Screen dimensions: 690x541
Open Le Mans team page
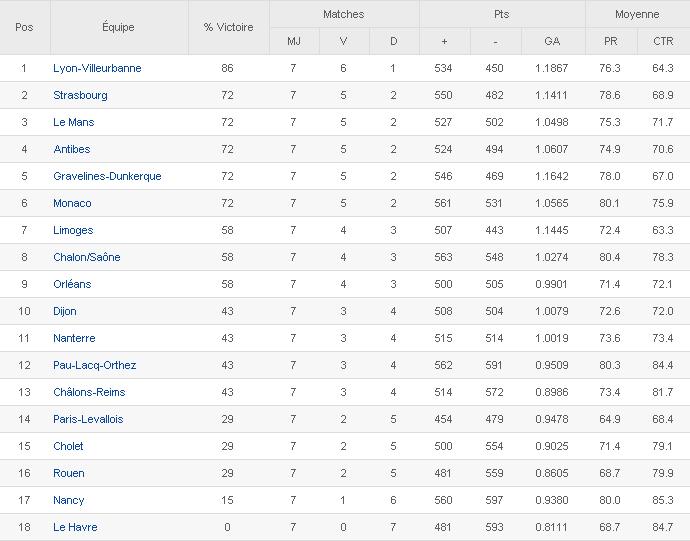click(74, 122)
